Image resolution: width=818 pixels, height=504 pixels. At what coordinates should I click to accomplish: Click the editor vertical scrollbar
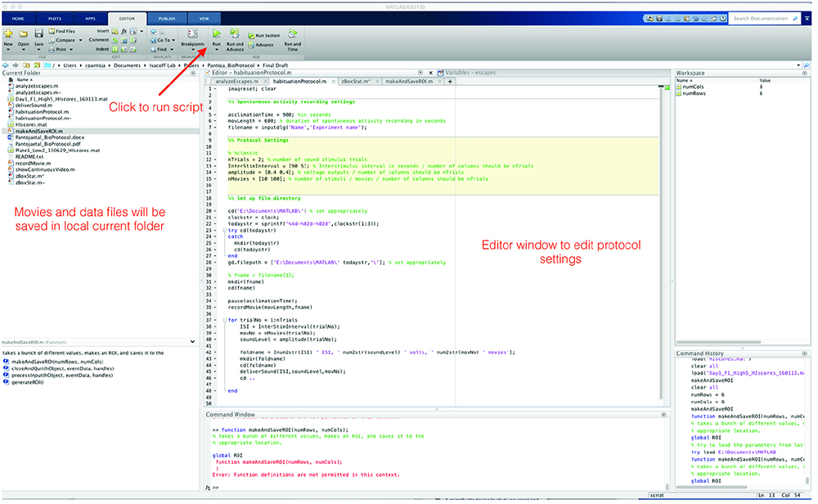[661, 243]
